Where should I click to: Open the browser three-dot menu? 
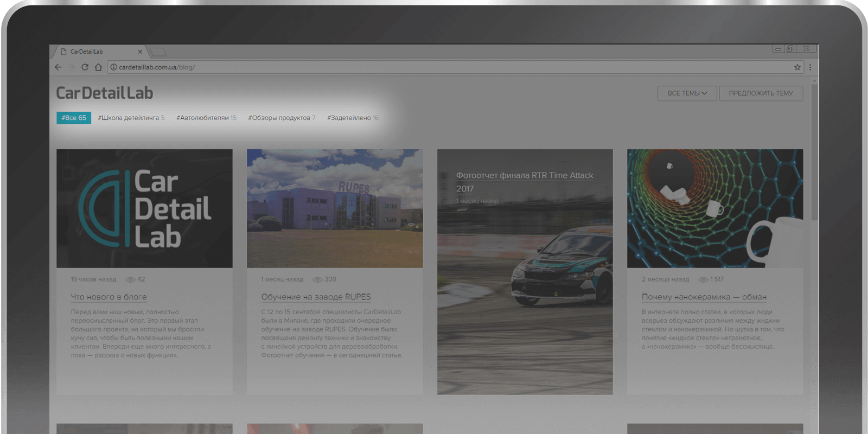click(x=810, y=67)
